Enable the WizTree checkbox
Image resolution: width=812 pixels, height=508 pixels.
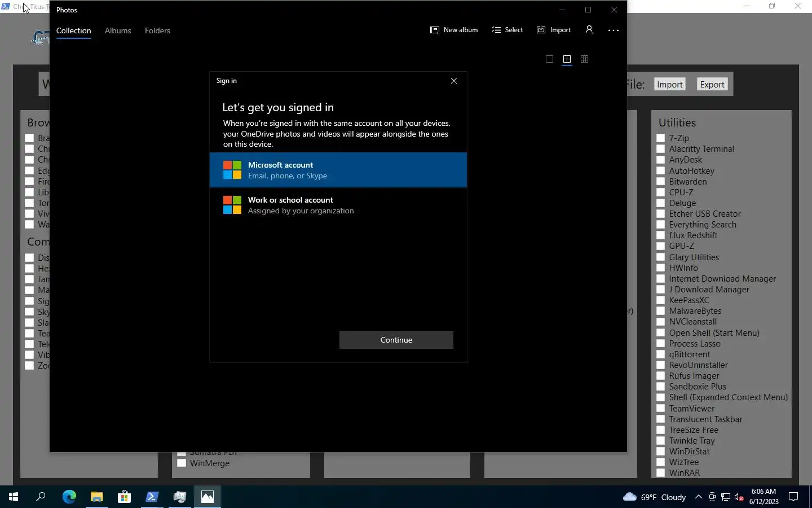(660, 462)
